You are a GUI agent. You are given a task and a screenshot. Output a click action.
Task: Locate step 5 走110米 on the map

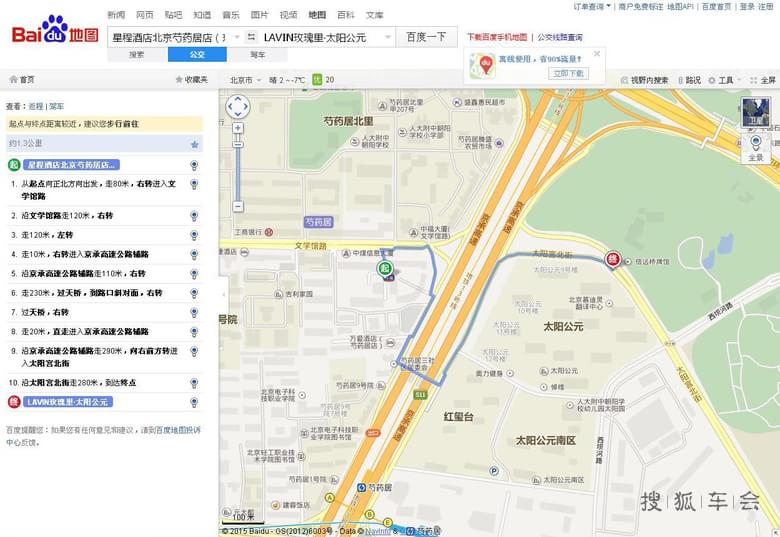pyautogui.click(x=194, y=274)
